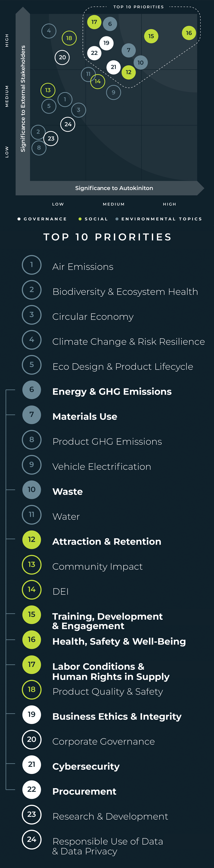
Task: Select bubble 15 in the priorities matrix
Action: (x=151, y=36)
